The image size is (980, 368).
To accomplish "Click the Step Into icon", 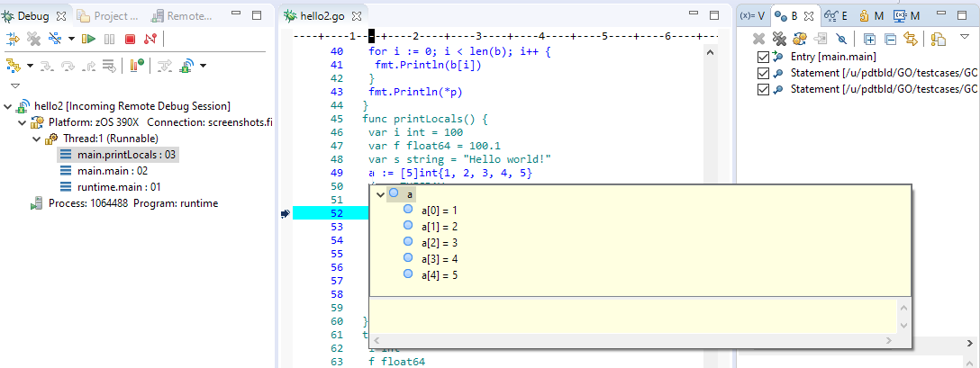I will tap(46, 65).
